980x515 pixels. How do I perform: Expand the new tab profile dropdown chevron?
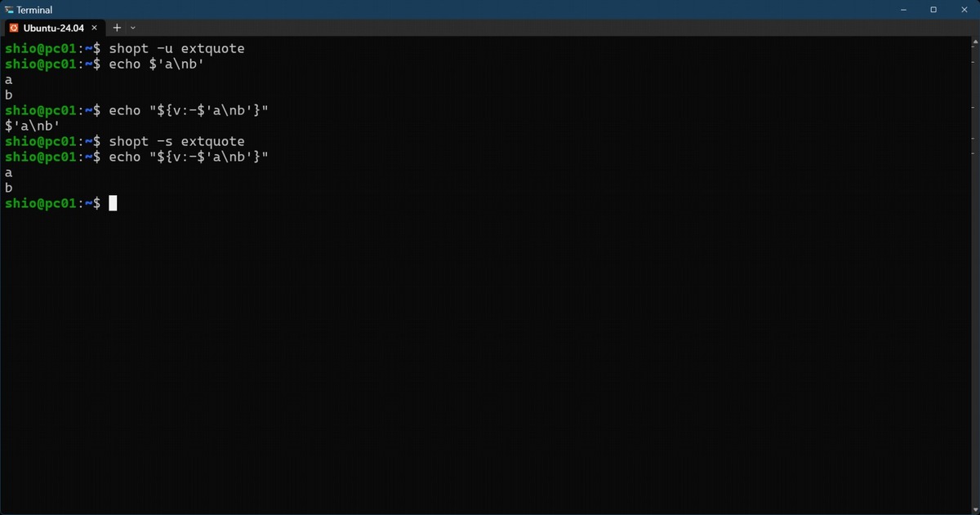(133, 28)
